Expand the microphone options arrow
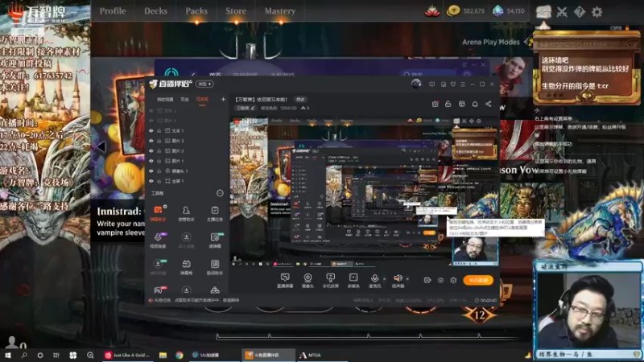644x362 pixels. pos(384,279)
